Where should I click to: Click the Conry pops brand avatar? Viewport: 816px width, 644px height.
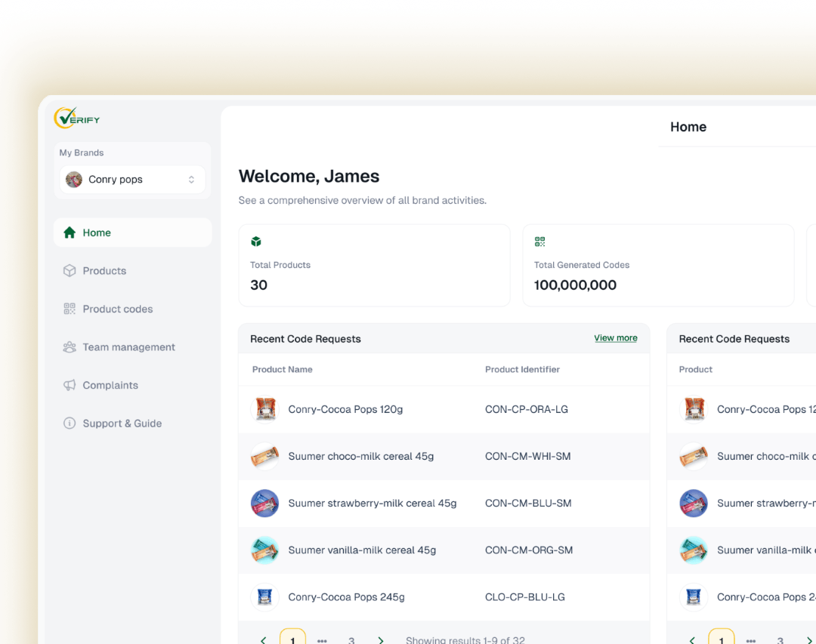[x=74, y=180]
